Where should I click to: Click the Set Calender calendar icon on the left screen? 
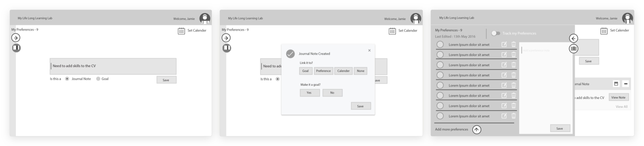[x=181, y=31]
